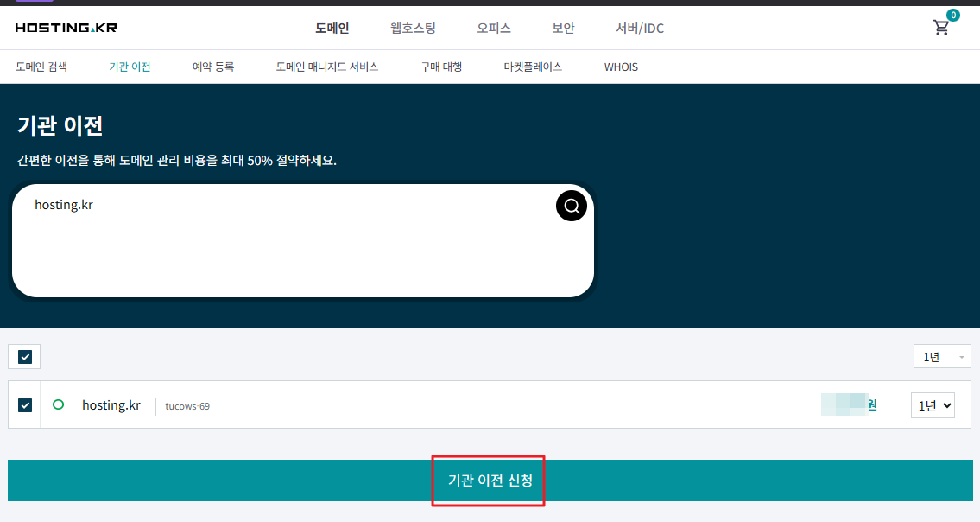Select the 오피스 menu item
The width and height of the screenshot is (980, 522).
[494, 28]
